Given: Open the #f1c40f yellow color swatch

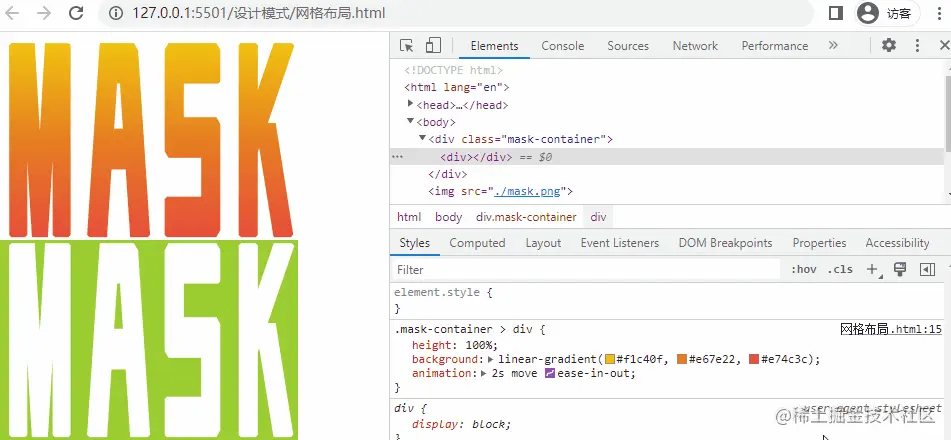Looking at the screenshot, I should coord(610,359).
